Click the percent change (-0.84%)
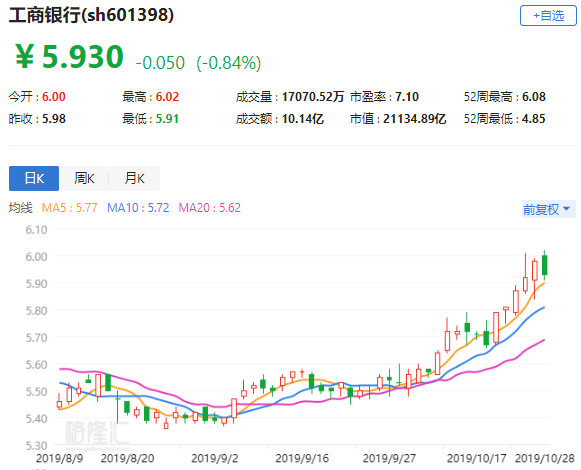This screenshot has width=581, height=470. (229, 63)
